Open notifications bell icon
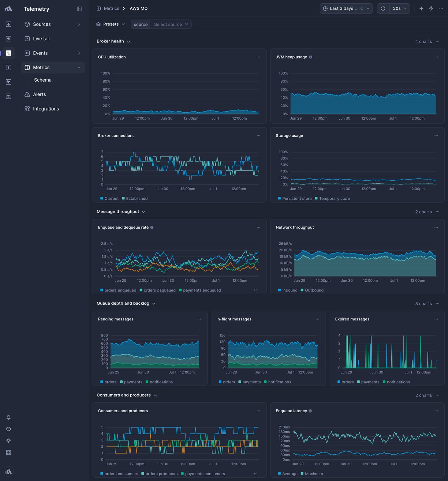 tap(8, 417)
